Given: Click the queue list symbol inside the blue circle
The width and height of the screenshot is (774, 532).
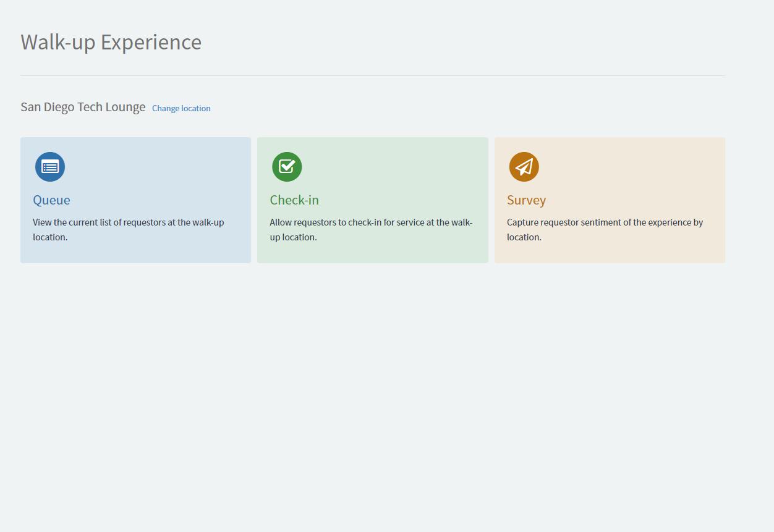Looking at the screenshot, I should [x=50, y=167].
